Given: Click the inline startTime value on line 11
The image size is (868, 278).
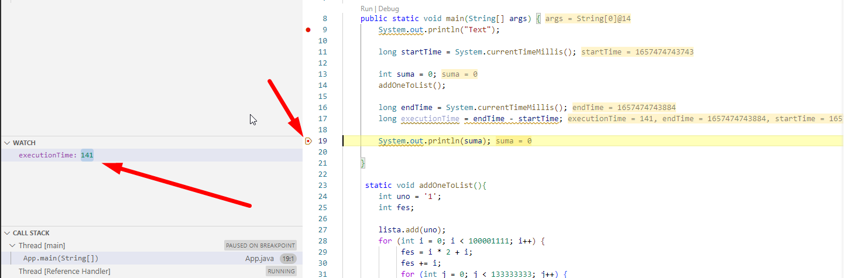Looking at the screenshot, I should pos(637,52).
